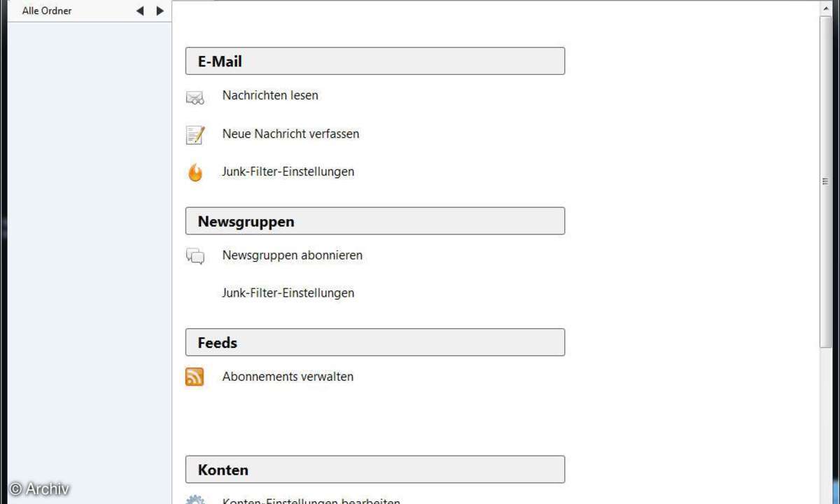Switch to previous folder view with left arrow
This screenshot has width=840, height=504.
pos(140,10)
